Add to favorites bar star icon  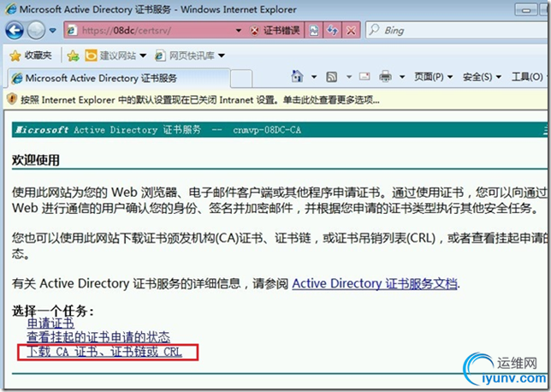(x=73, y=56)
